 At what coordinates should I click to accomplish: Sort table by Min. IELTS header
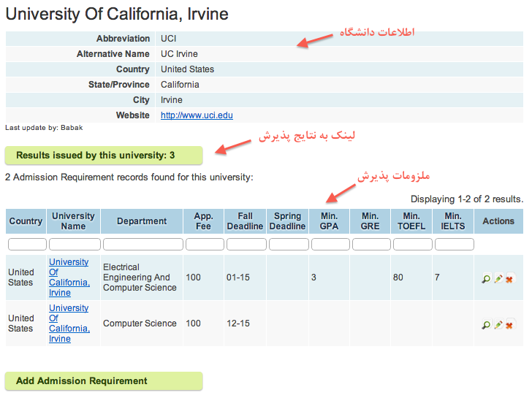(x=453, y=221)
